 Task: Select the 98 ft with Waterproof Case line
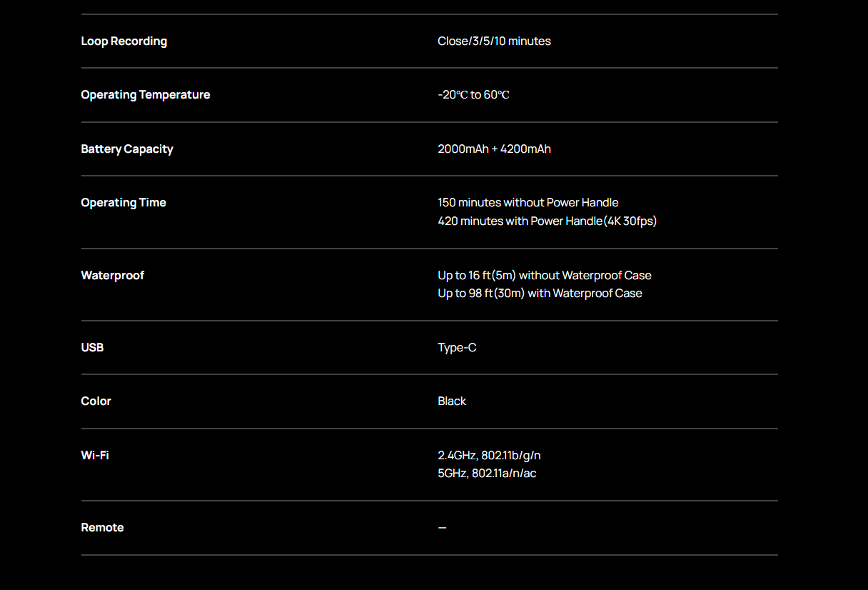[x=540, y=294]
